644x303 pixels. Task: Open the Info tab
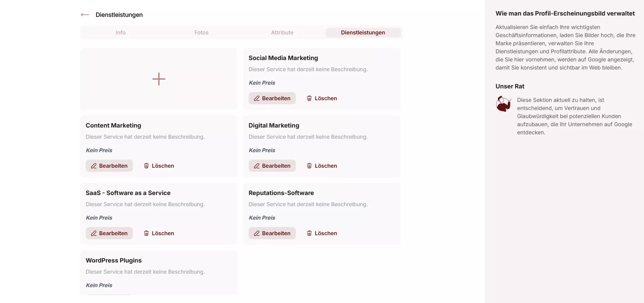(120, 33)
